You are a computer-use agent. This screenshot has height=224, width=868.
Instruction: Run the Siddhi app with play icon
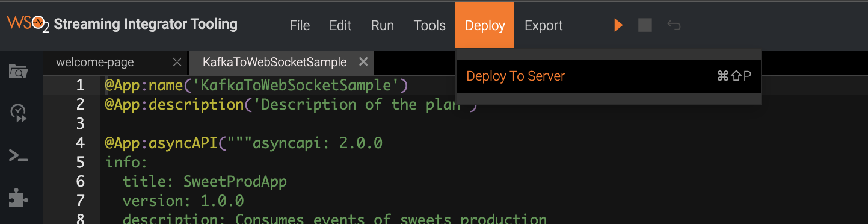pyautogui.click(x=618, y=25)
